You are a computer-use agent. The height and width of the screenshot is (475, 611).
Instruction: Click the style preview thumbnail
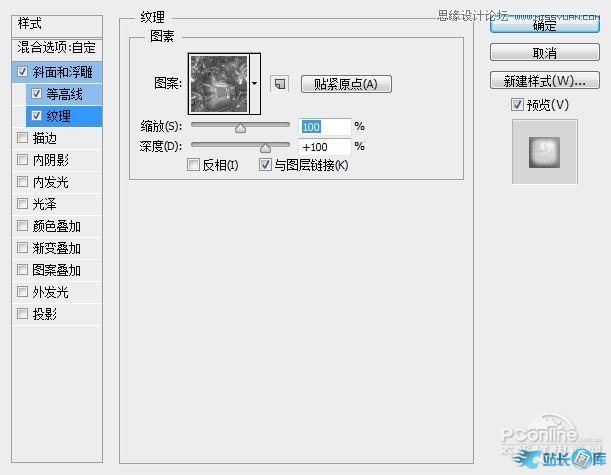(544, 152)
